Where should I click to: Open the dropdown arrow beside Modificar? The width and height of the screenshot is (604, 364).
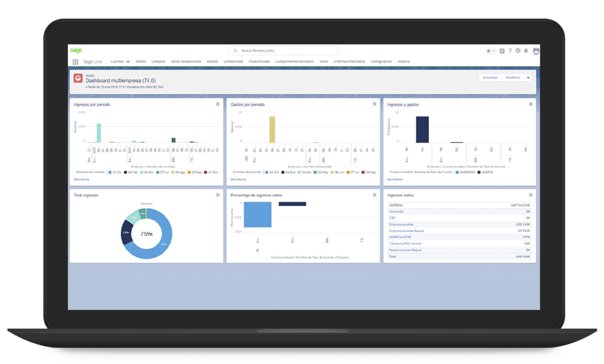point(528,77)
